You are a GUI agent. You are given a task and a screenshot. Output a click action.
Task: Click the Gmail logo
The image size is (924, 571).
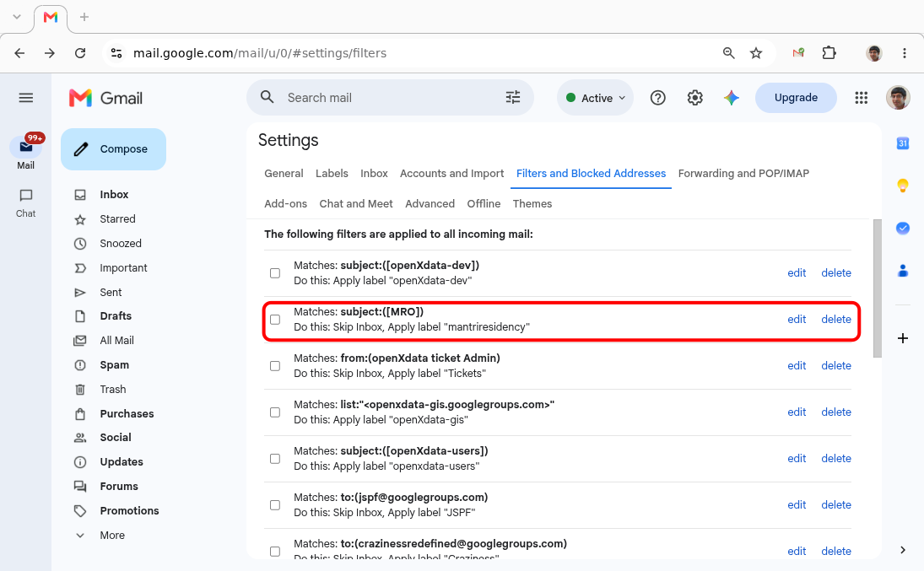(x=106, y=98)
